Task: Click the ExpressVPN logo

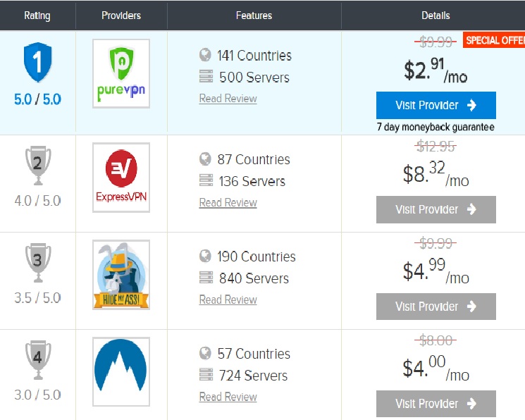Action: click(121, 178)
